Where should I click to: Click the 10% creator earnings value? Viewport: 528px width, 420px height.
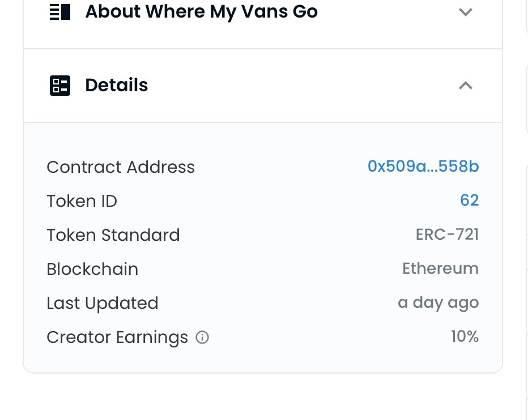(x=465, y=337)
